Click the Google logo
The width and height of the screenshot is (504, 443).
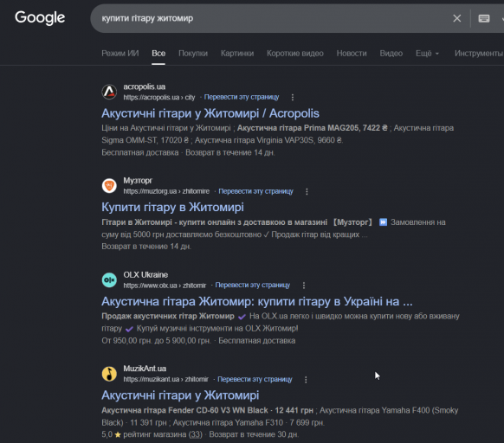click(40, 17)
